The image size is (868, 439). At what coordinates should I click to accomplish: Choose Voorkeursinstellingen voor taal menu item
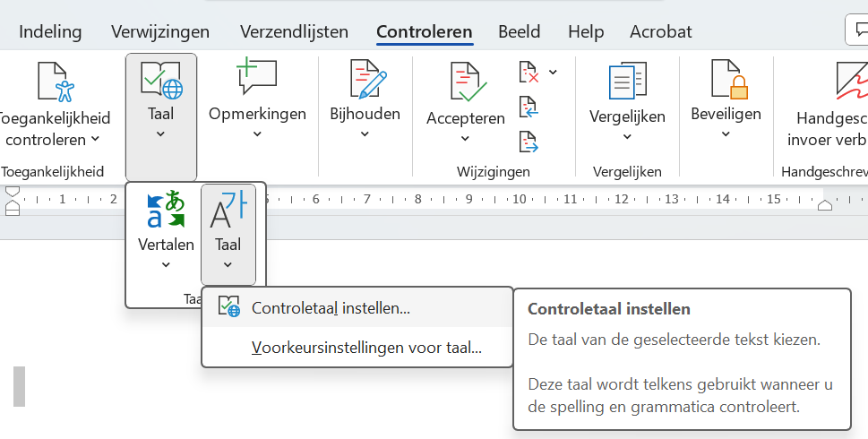pyautogui.click(x=366, y=348)
